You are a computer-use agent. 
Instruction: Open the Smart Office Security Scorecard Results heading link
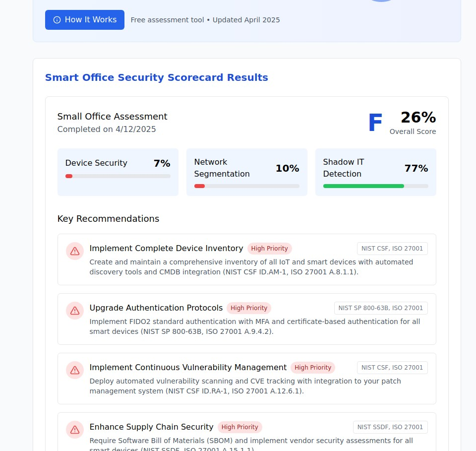[x=156, y=77]
